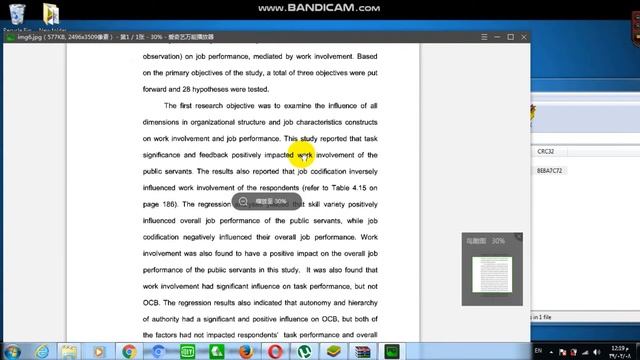
Task: Open the green Camtasia-style taskbar icon
Action: 217,351
